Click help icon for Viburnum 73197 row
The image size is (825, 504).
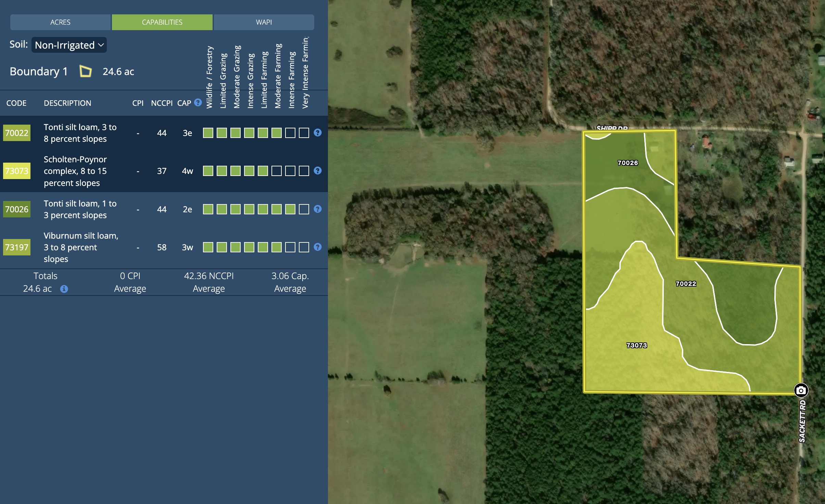point(318,247)
